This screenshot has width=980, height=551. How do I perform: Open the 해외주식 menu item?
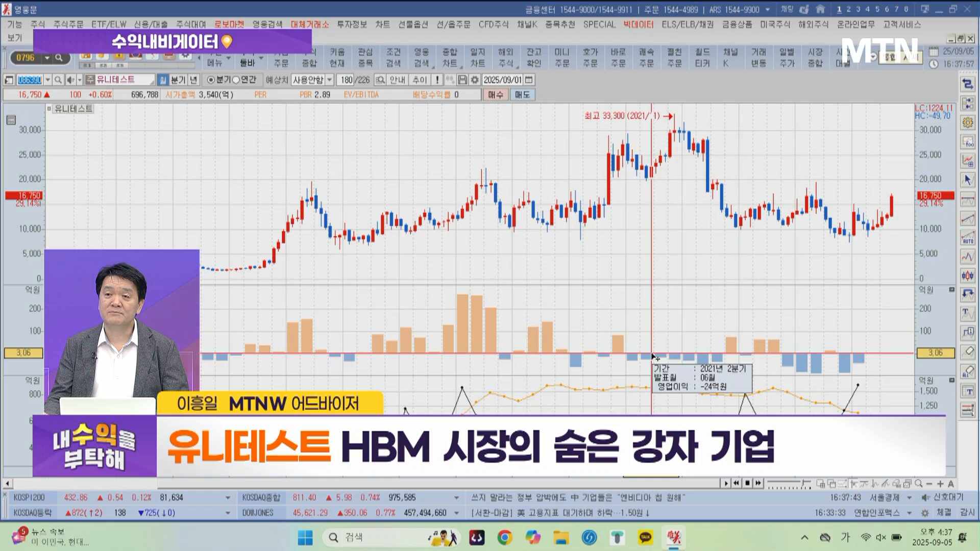tap(813, 24)
